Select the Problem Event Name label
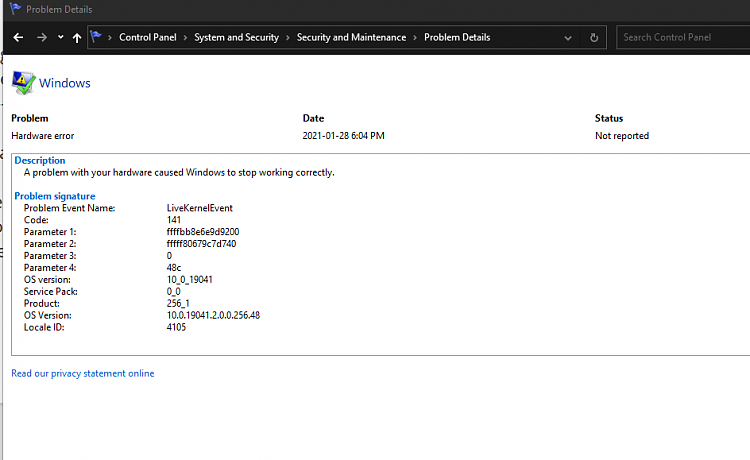750x460 pixels. tap(69, 208)
